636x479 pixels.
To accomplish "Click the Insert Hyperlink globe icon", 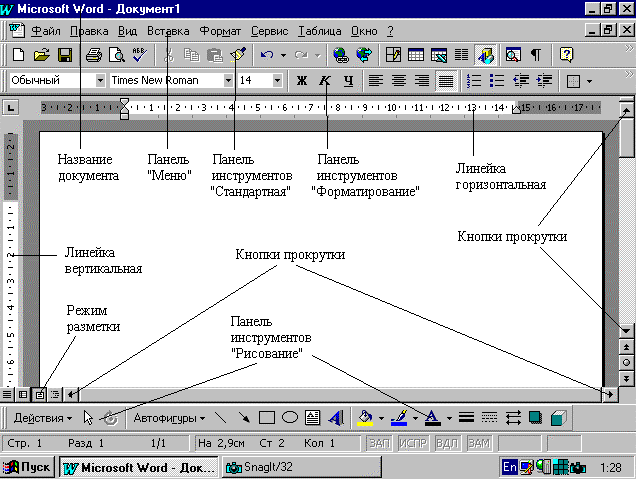I will [x=341, y=55].
